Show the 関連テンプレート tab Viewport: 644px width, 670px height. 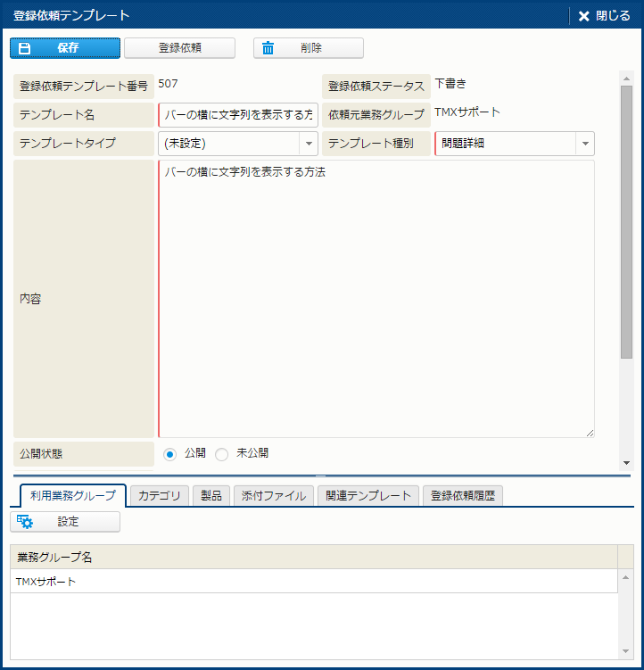tap(367, 496)
